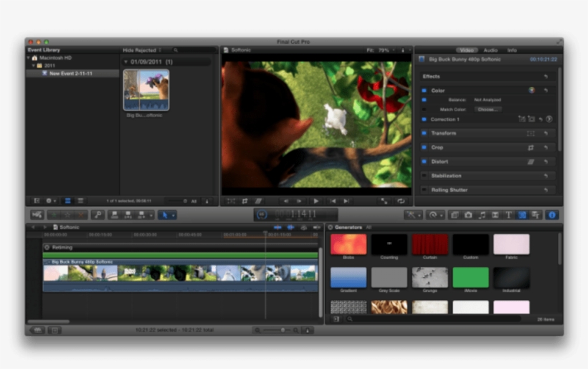The width and height of the screenshot is (588, 369).
Task: Toggle loop playback in viewer
Action: 401,201
